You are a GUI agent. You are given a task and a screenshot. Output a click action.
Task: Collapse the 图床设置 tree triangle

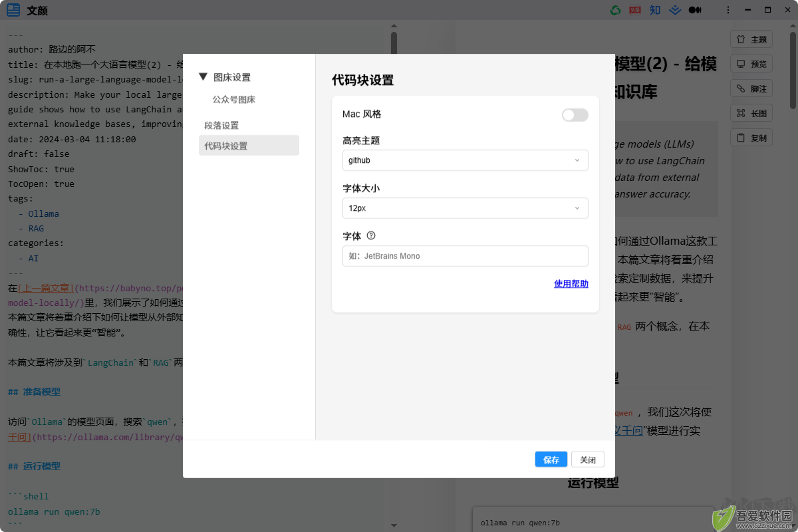tap(203, 77)
